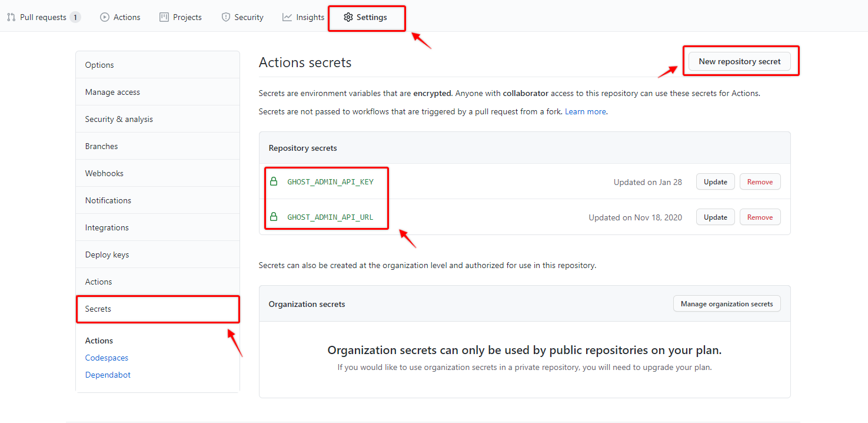Remove the GHOST_ADMIN_API_KEY secret
Screen dimensions: 868x423
click(760, 182)
